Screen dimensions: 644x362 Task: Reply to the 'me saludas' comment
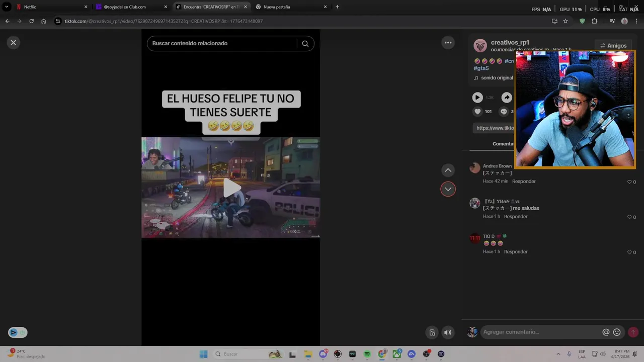click(516, 217)
